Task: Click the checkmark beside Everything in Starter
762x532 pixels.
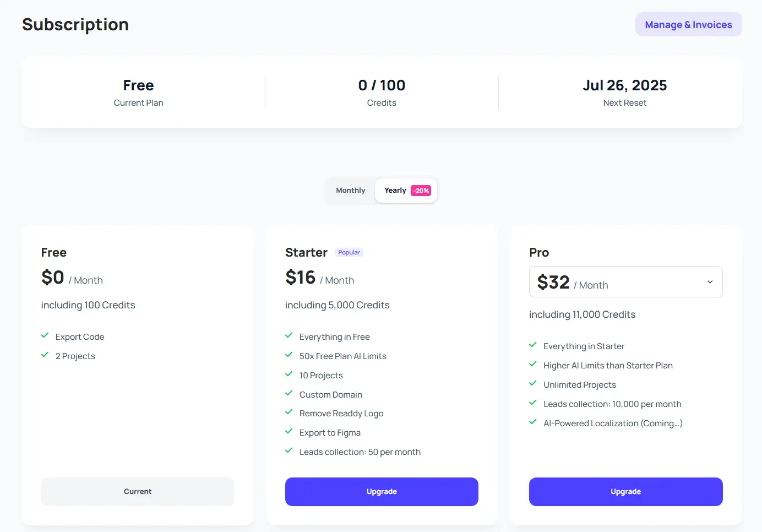Action: [533, 345]
